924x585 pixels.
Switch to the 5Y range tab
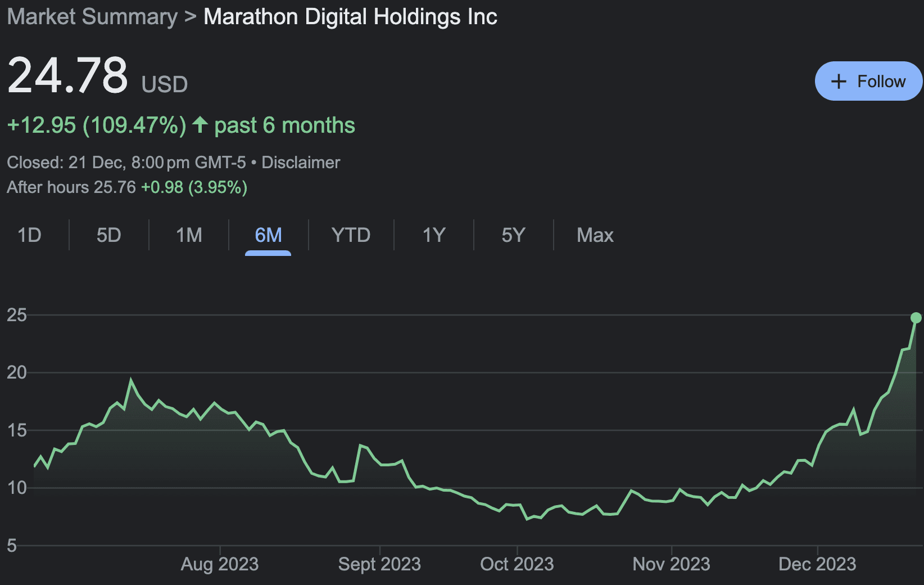coord(513,235)
